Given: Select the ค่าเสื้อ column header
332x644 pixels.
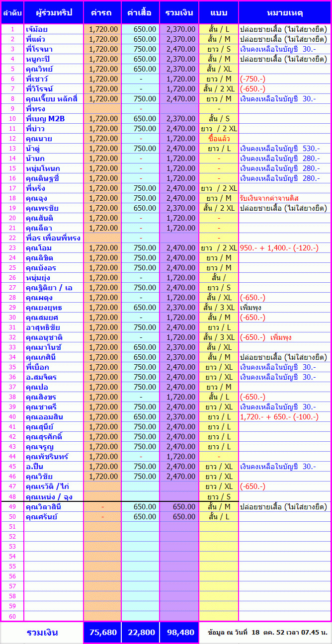Looking at the screenshot, I should click(x=140, y=12).
